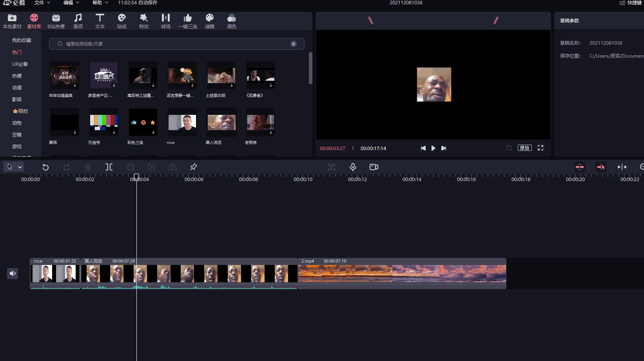644x361 pixels.
Task: Select the 热梗 category in sidebar
Action: [x=17, y=76]
